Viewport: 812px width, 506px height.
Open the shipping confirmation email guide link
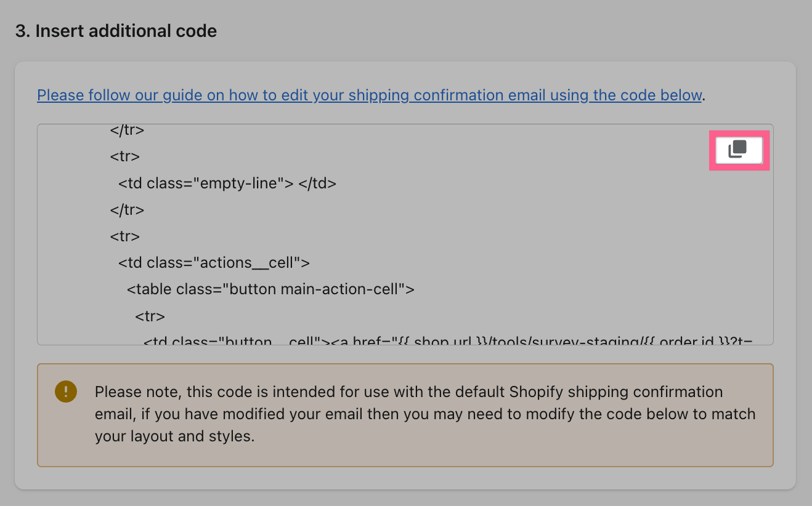pyautogui.click(x=368, y=95)
